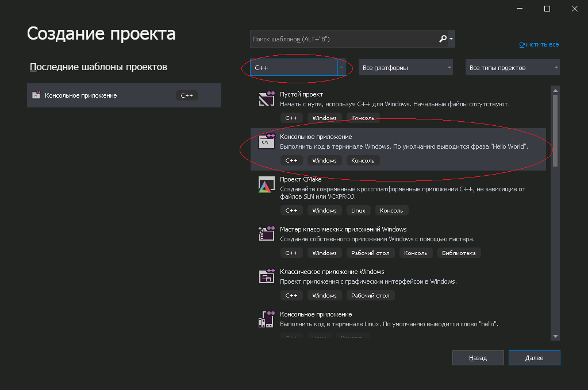Click the Linux Console Application template icon
Image resolution: width=588 pixels, height=390 pixels.
(267, 319)
